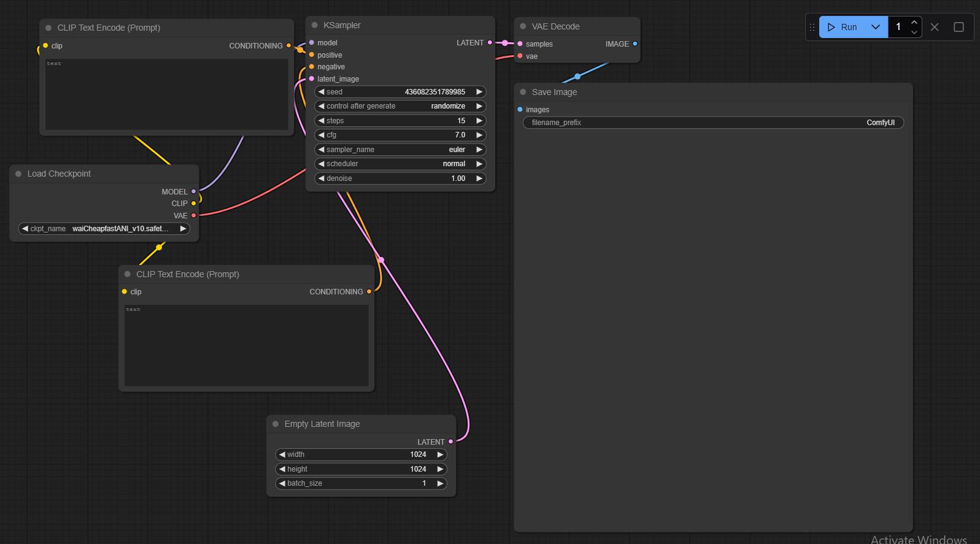The height and width of the screenshot is (544, 980).
Task: Click the batch count number field
Action: (899, 27)
